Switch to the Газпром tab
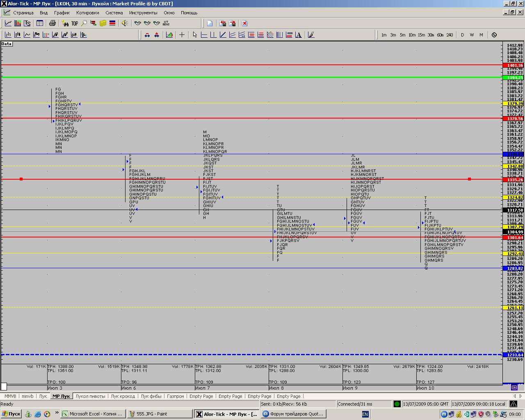 tap(175, 396)
